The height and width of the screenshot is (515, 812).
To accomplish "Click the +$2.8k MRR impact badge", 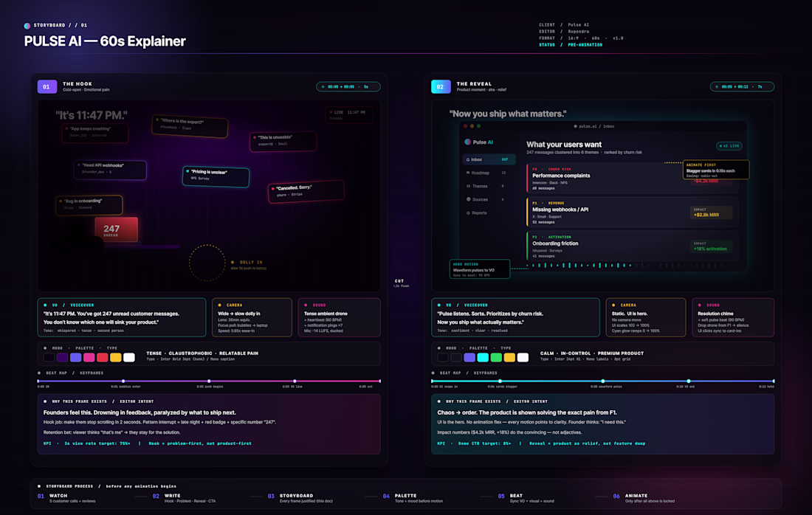I will [712, 212].
